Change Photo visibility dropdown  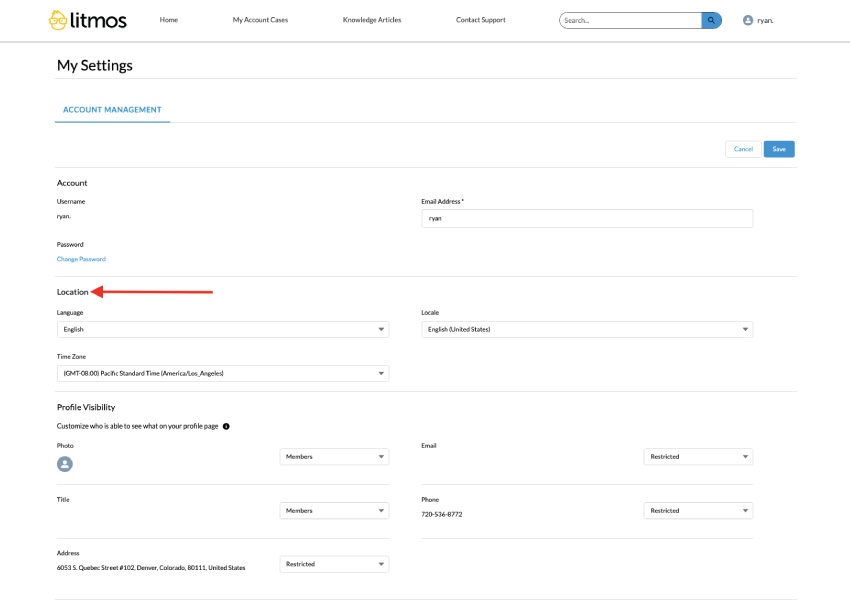(334, 457)
